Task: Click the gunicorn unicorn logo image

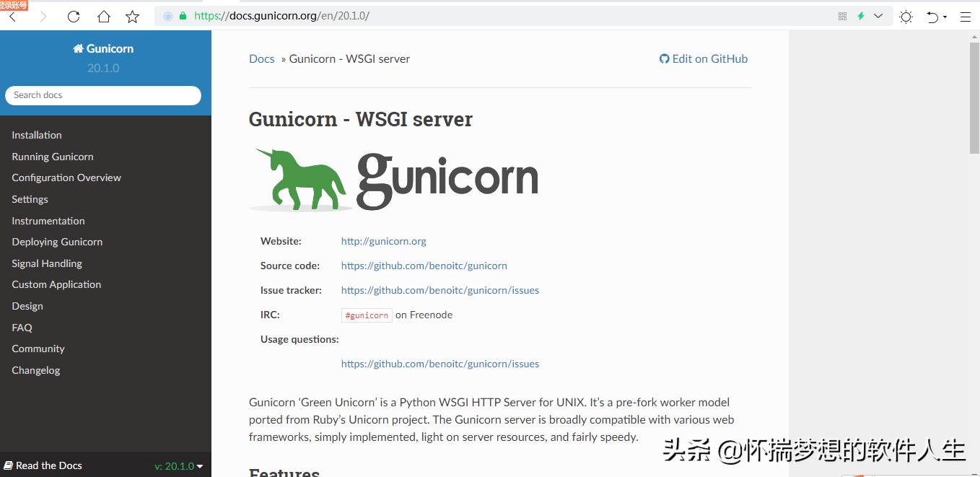Action: 394,180
